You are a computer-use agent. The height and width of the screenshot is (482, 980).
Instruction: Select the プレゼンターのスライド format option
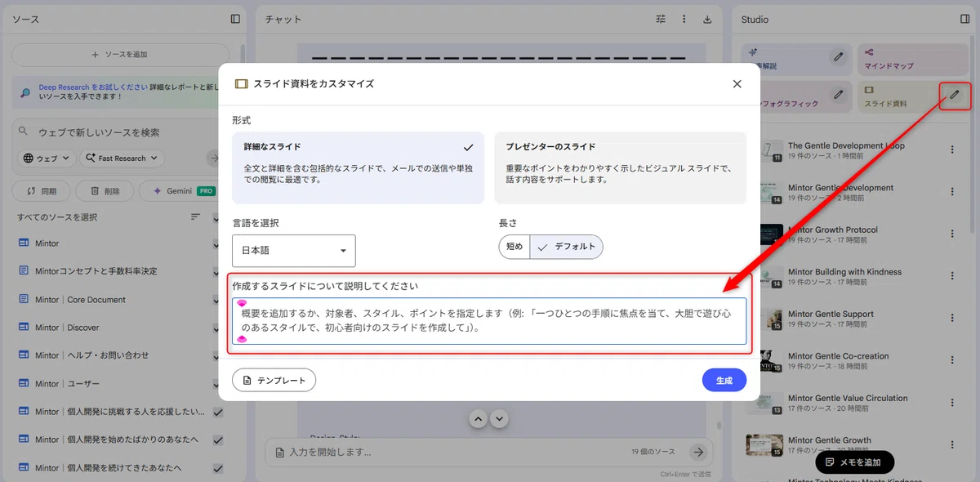(620, 167)
